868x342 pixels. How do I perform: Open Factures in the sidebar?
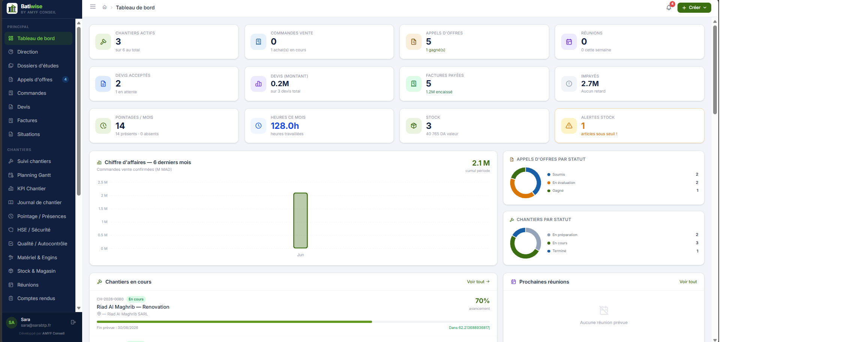(x=38, y=120)
